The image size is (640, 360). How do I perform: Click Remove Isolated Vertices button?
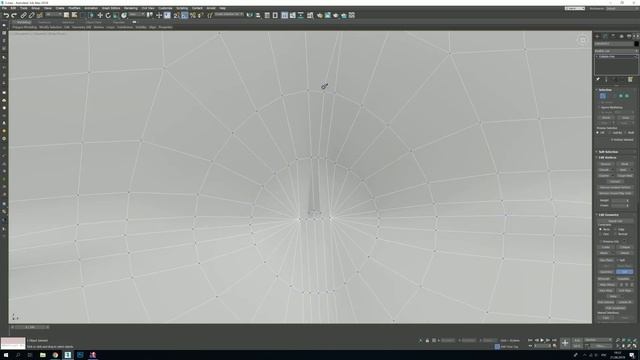tap(615, 187)
